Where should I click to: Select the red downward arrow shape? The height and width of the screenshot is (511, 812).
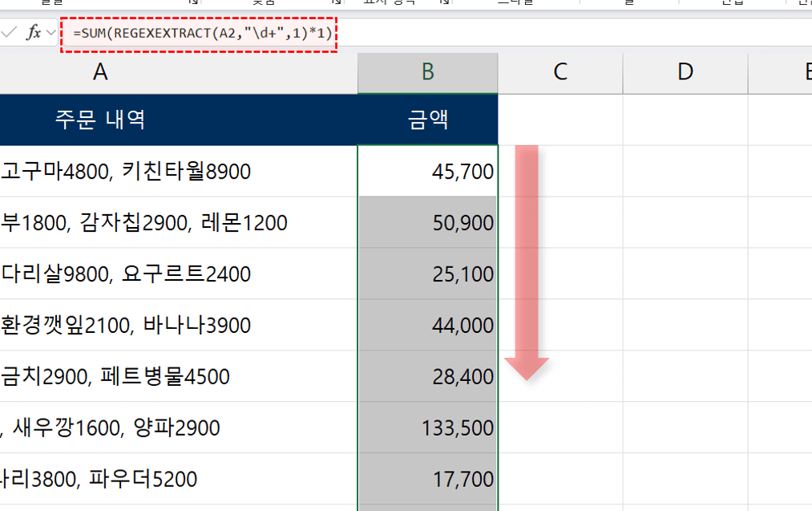pyautogui.click(x=527, y=265)
